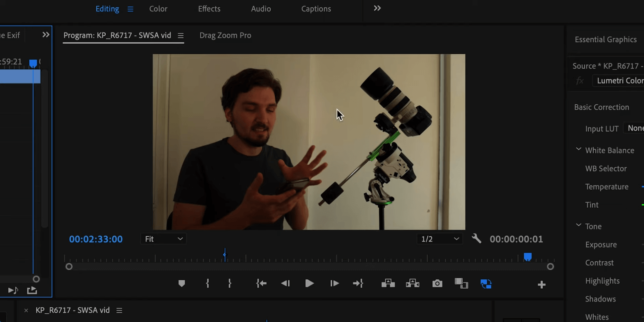Open the playback resolution 1/2 dropdown

pos(439,239)
